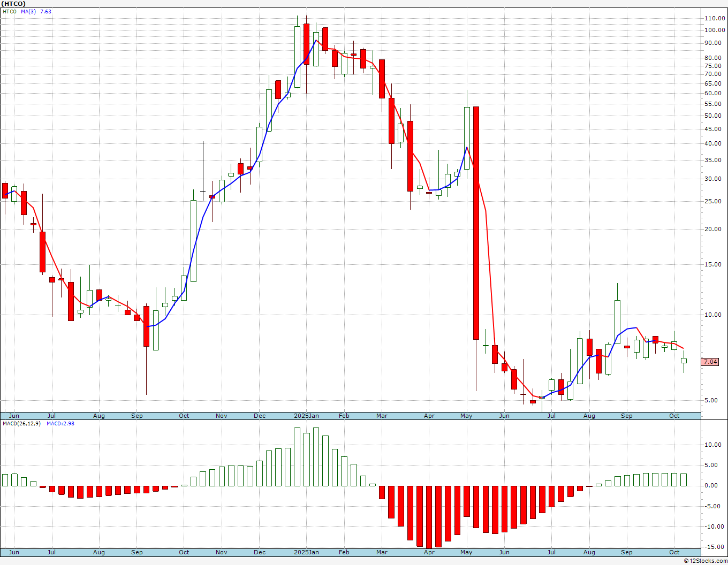Click Nov on the price chart time axis
The width and height of the screenshot is (728, 565).
tap(222, 416)
